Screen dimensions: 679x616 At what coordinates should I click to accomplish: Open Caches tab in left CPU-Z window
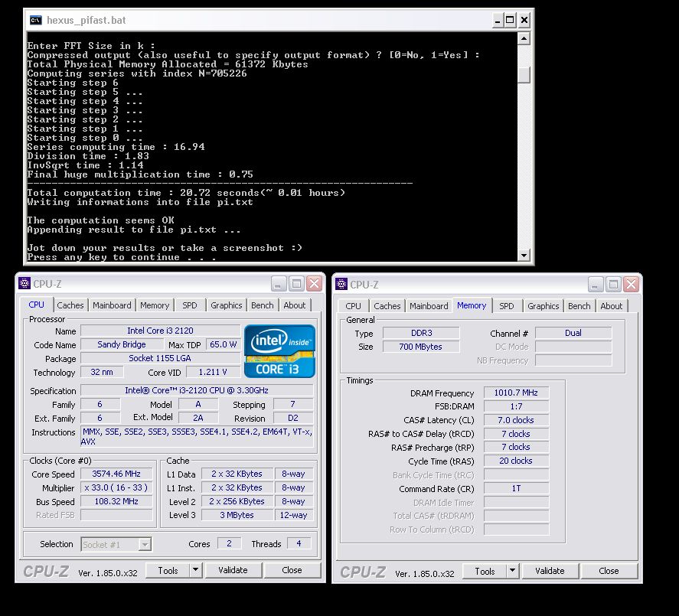(x=70, y=305)
